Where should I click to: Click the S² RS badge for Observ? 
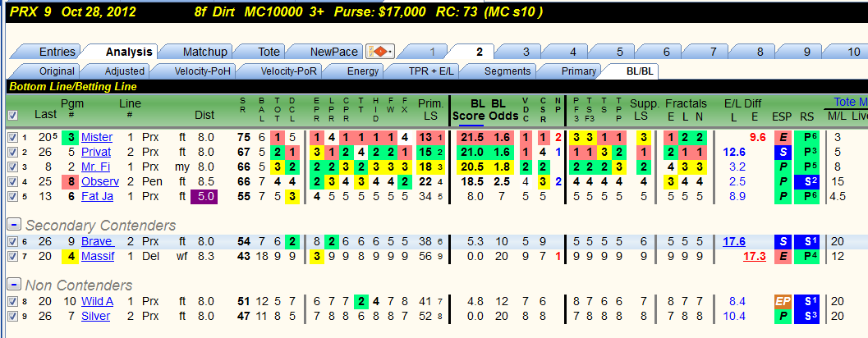coord(806,181)
